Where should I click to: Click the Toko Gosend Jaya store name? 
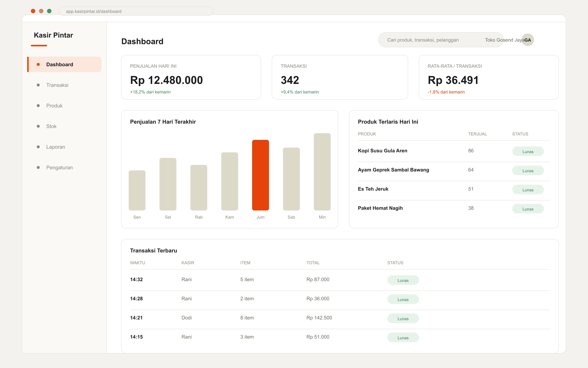pos(505,40)
